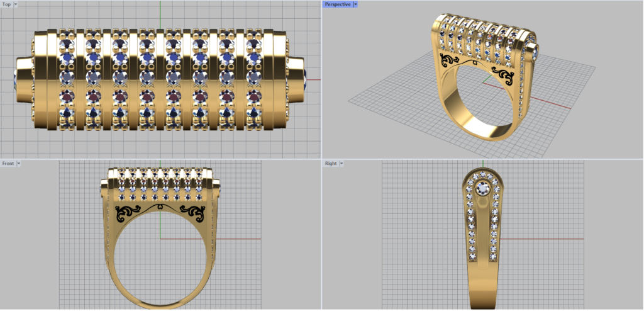
Task: Switch to the Right viewport title
Action: [330, 164]
